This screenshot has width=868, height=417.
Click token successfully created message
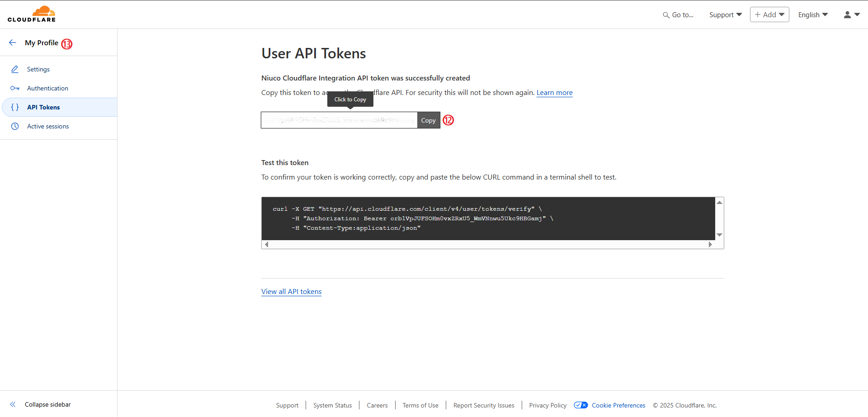[366, 78]
